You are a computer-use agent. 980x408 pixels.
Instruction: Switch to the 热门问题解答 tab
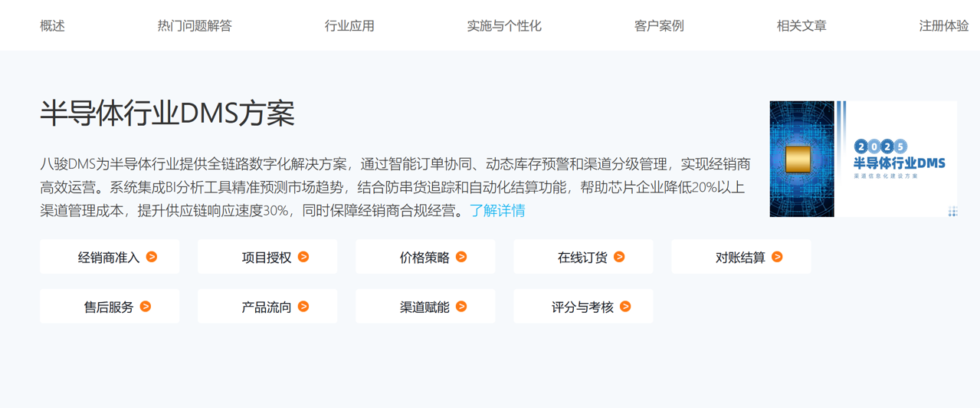[x=195, y=26]
